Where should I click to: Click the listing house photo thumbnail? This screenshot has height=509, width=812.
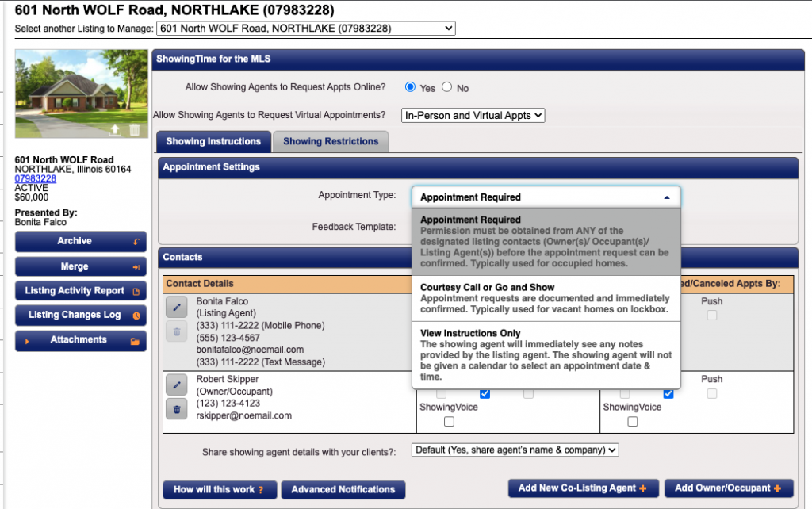[x=82, y=94]
